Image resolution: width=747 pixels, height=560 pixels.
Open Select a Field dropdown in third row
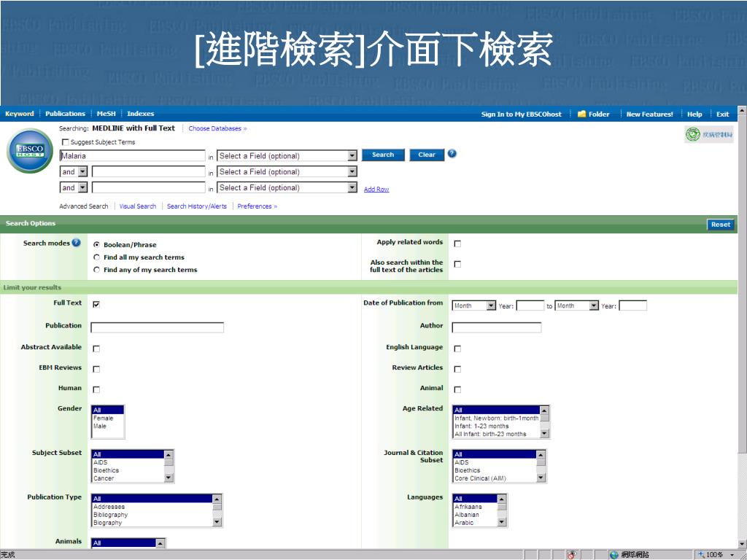click(x=287, y=187)
